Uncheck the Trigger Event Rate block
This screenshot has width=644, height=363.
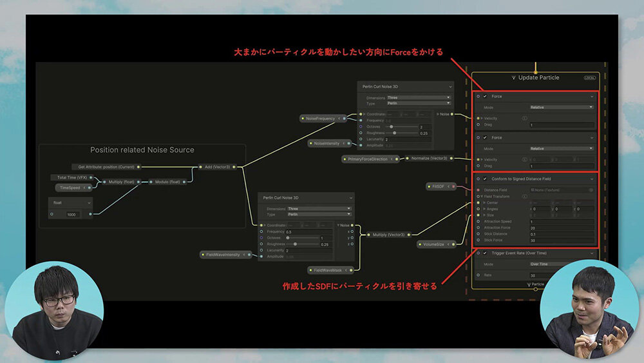[485, 253]
